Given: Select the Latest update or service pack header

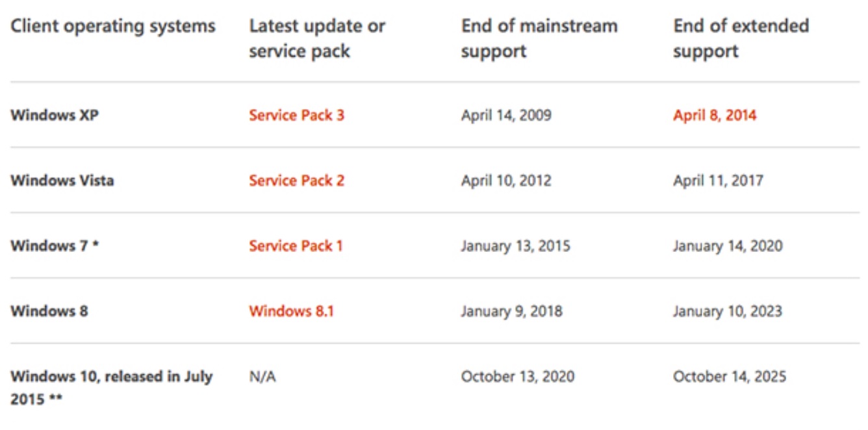Looking at the screenshot, I should [x=317, y=38].
